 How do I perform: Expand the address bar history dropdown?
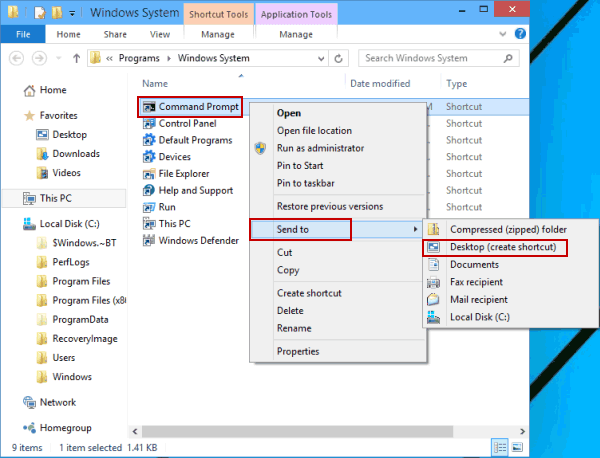coord(321,59)
